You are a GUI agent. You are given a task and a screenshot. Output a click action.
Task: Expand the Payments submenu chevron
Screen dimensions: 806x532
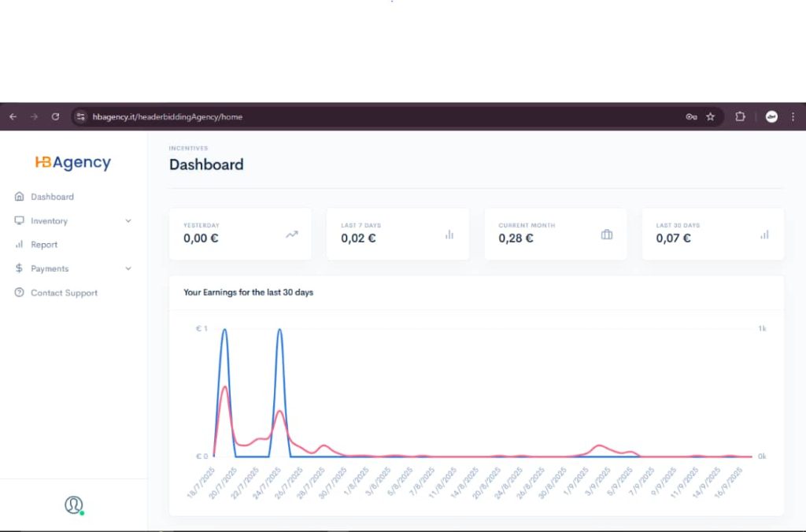128,268
